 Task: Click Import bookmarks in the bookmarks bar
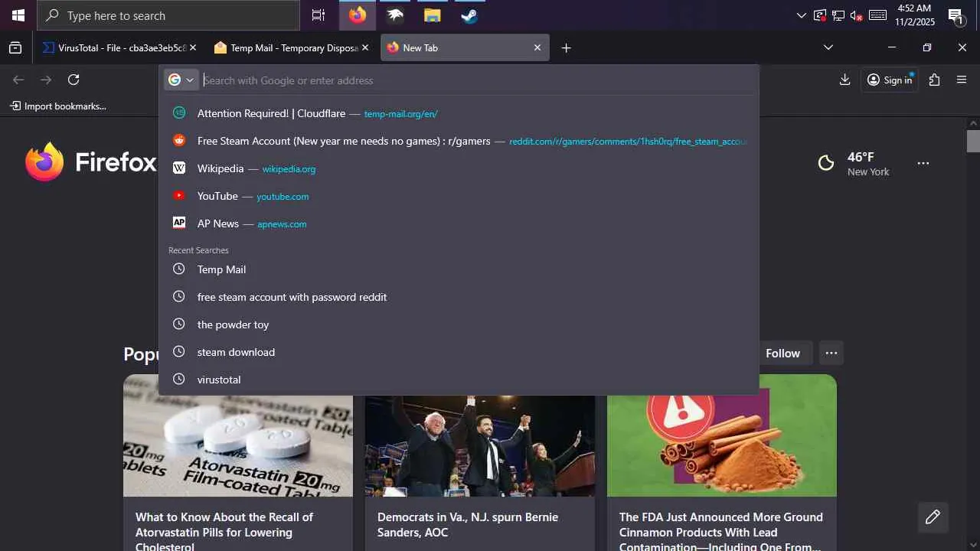point(58,106)
